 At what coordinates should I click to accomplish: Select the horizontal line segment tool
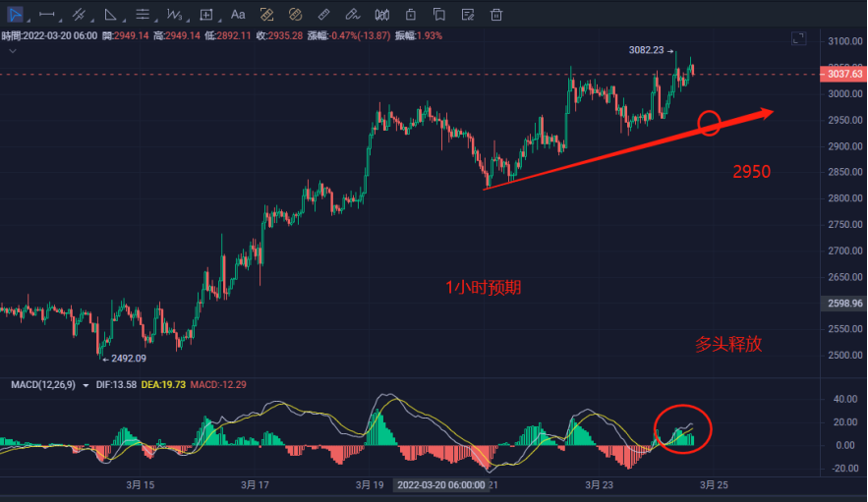point(47,15)
